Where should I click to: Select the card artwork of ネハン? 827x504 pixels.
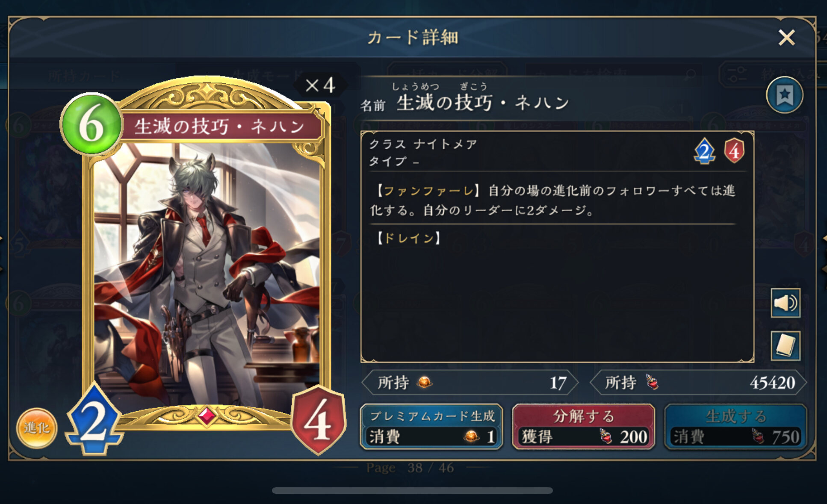click(207, 274)
